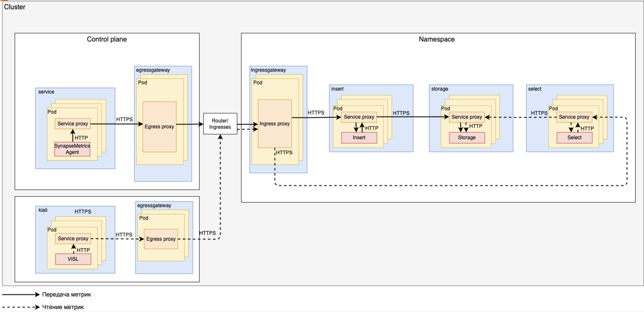Select the Insert component box
Viewport: 644px width, 312px height.
click(359, 138)
